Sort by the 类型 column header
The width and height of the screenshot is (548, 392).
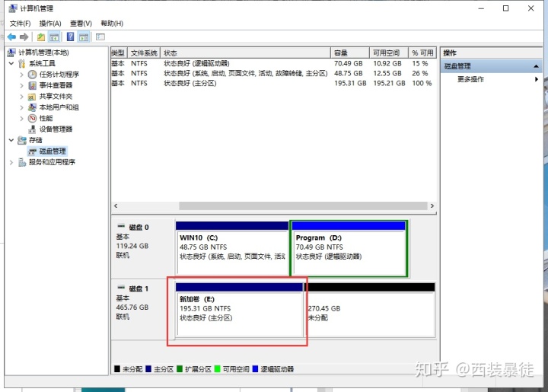click(119, 53)
